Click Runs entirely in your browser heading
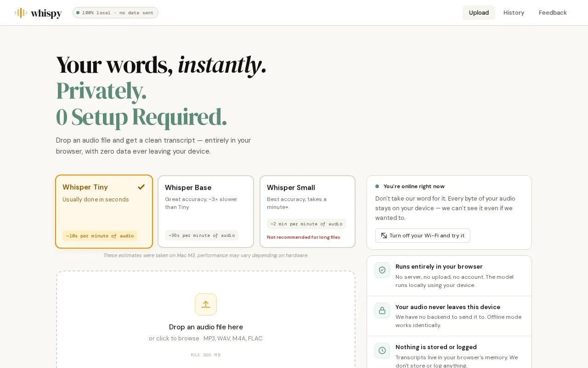The image size is (588, 368). click(439, 267)
